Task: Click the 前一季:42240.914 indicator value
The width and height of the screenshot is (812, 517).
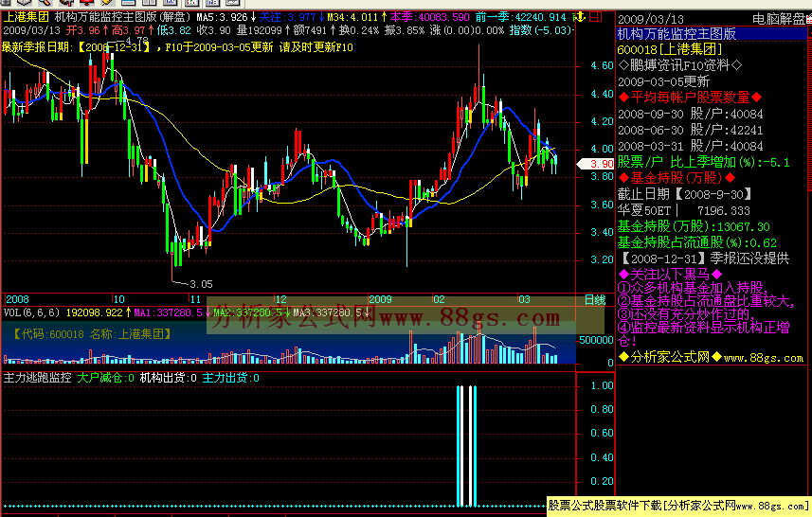Action: point(520,17)
